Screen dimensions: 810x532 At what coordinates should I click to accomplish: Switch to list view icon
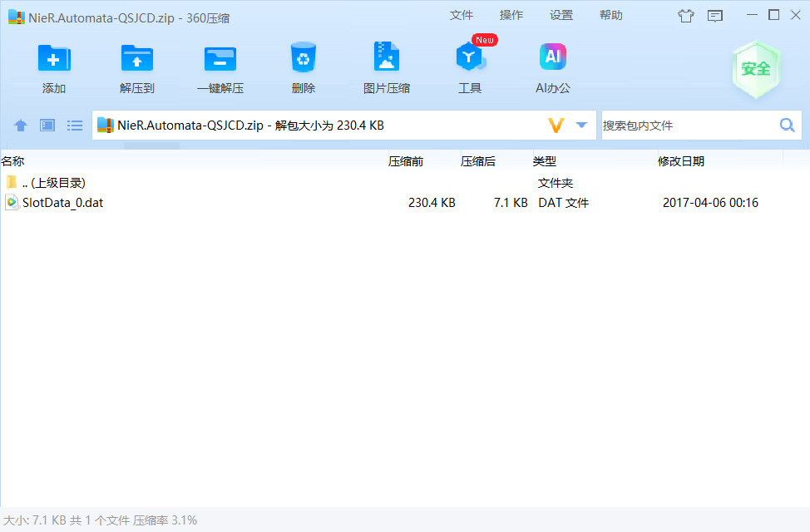tap(74, 125)
